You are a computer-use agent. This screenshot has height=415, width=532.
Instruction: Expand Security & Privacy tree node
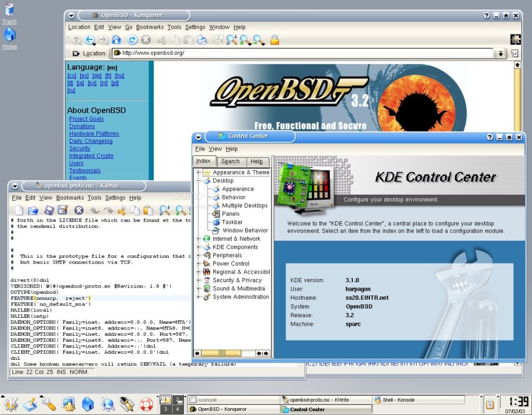tap(198, 280)
